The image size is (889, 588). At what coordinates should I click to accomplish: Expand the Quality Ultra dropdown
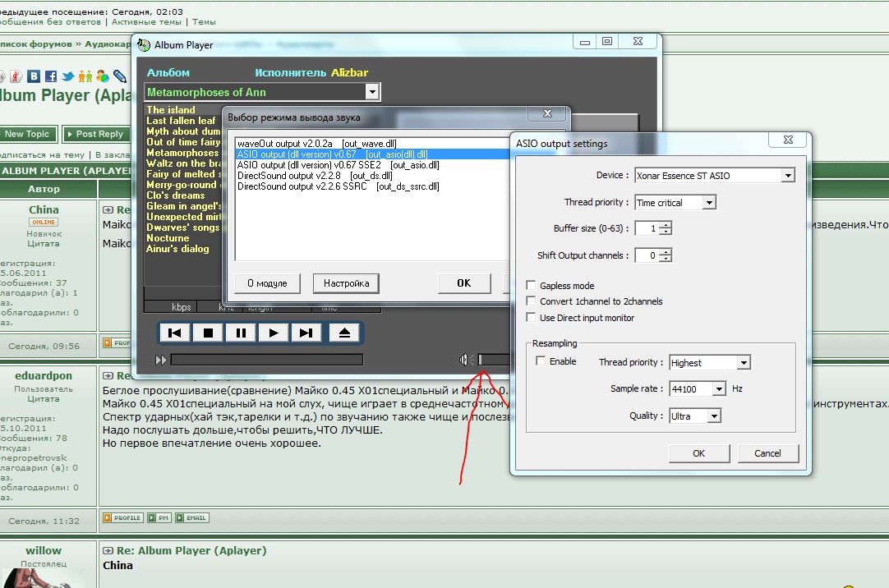pos(714,416)
